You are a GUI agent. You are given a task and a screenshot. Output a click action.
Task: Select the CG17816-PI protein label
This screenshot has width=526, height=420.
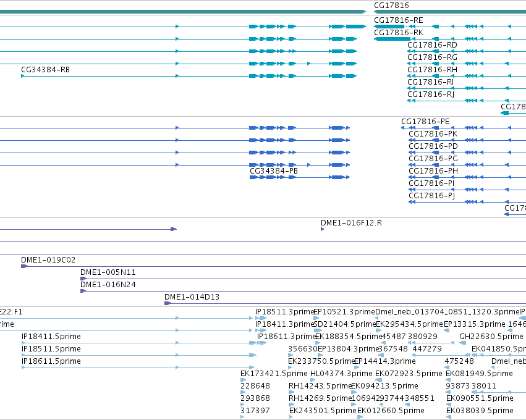tap(431, 183)
